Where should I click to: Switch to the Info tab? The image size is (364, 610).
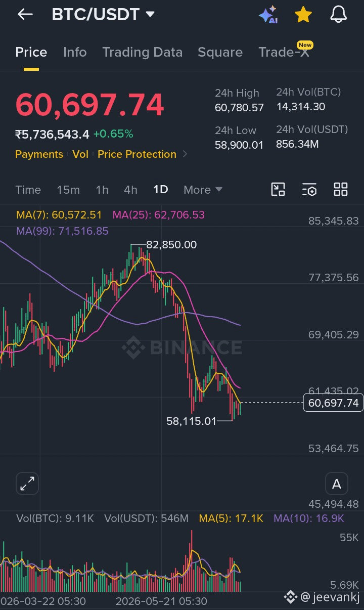75,52
